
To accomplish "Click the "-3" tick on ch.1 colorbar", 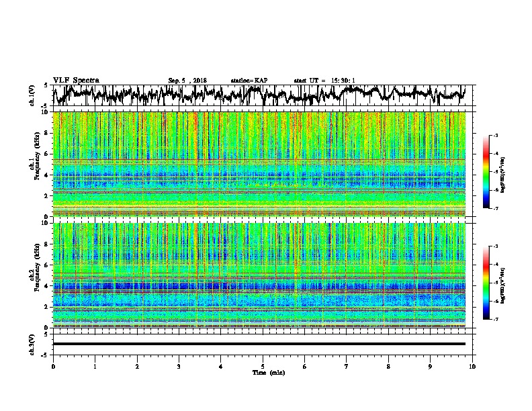I will coord(495,135).
